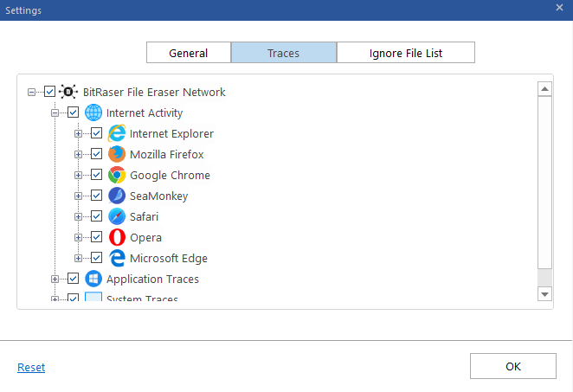The image size is (573, 392).
Task: Uncheck the Application Traces checkbox
Action: click(73, 279)
